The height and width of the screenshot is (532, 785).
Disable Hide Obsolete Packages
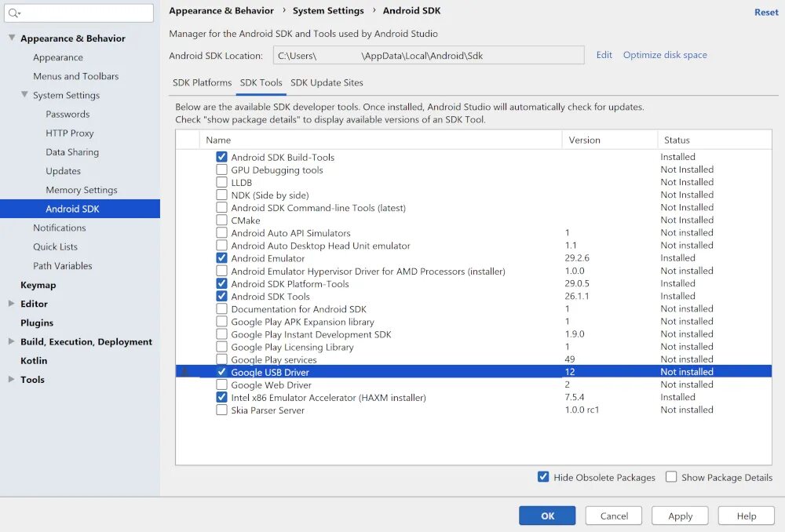(543, 477)
